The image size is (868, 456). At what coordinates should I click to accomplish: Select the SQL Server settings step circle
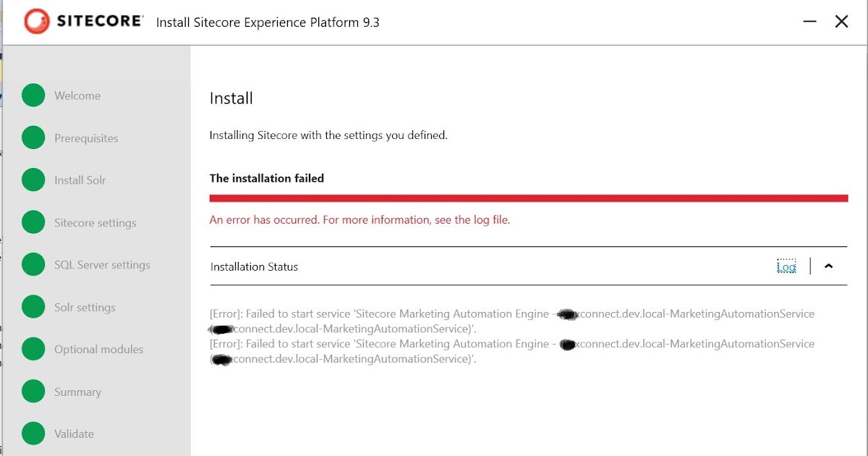(33, 264)
